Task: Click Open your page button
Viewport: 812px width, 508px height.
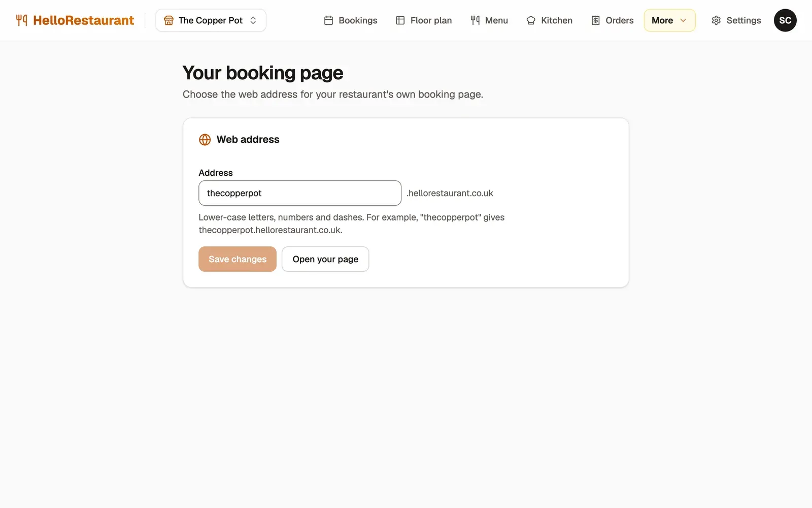Action: coord(325,259)
